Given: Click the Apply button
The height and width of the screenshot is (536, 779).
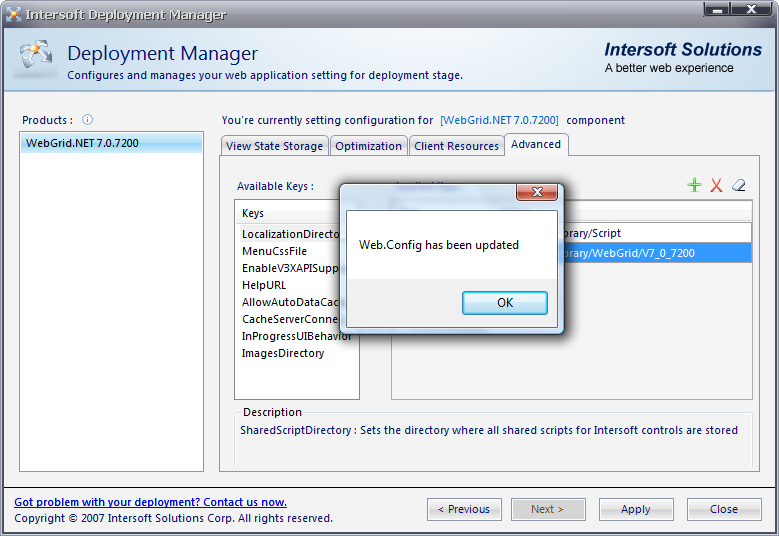Looking at the screenshot, I should (x=636, y=509).
